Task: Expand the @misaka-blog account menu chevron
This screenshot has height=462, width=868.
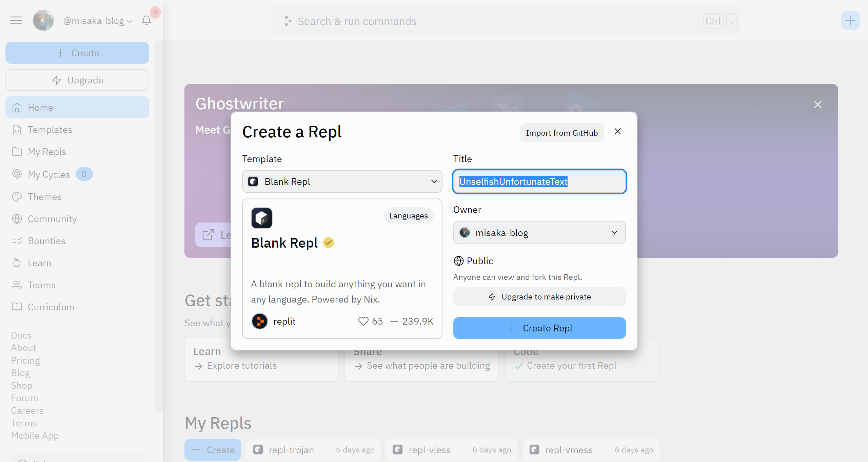Action: 130,21
